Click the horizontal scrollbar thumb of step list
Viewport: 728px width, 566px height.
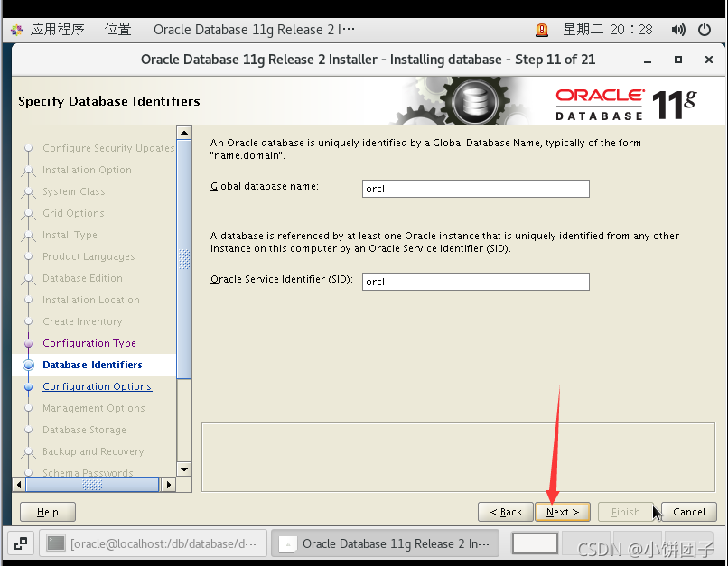click(92, 485)
